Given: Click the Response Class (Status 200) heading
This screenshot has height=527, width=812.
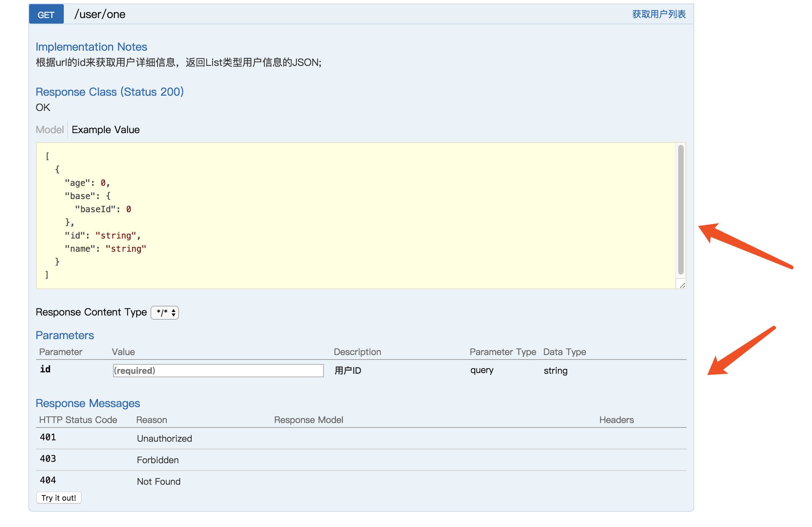Looking at the screenshot, I should click(x=110, y=92).
